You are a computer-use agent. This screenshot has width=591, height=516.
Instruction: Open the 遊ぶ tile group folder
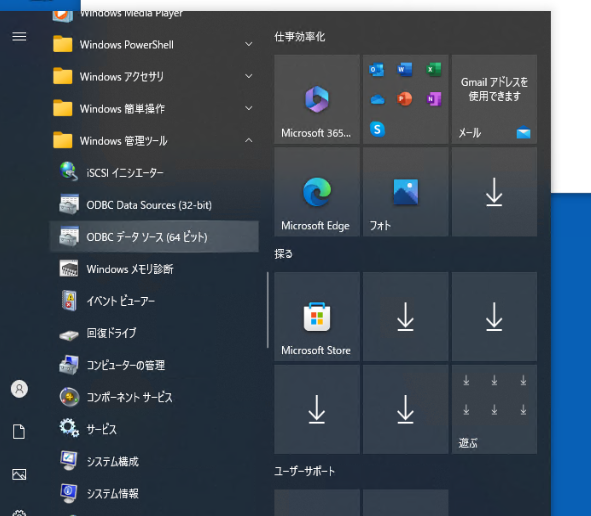point(494,409)
